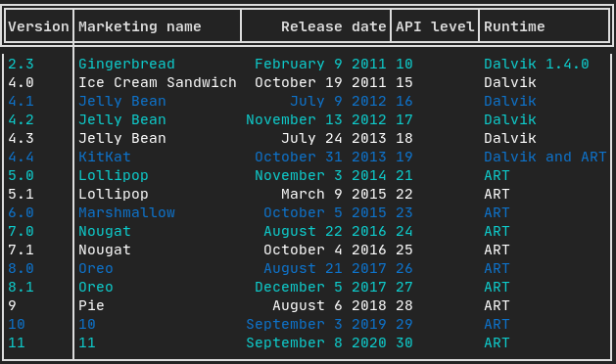This screenshot has width=616, height=364.
Task: Click release date October 5 2015
Action: click(x=325, y=213)
